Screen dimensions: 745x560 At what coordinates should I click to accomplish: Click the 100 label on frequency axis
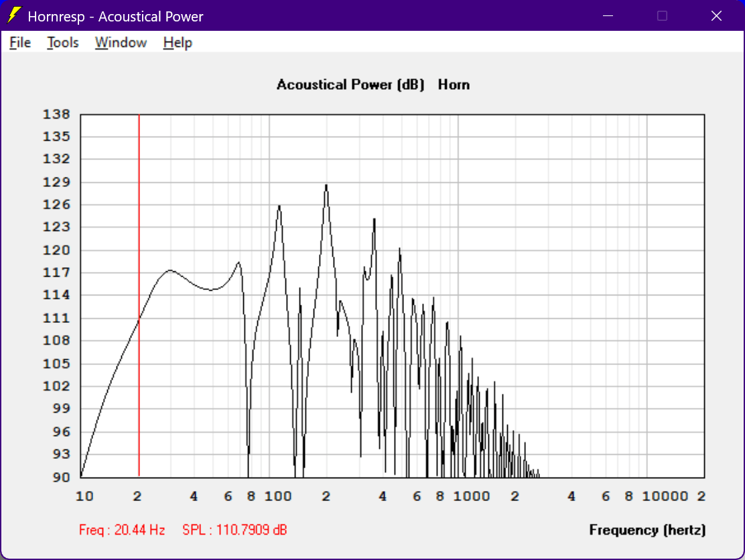coord(278,496)
